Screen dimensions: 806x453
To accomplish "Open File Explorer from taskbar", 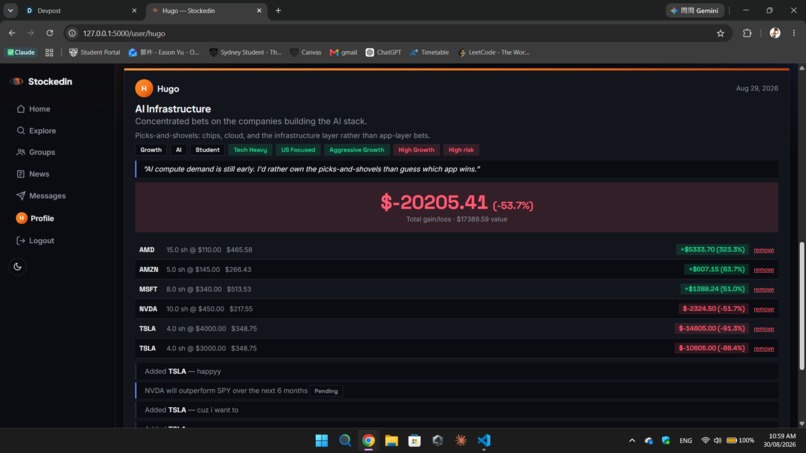I will tap(391, 441).
